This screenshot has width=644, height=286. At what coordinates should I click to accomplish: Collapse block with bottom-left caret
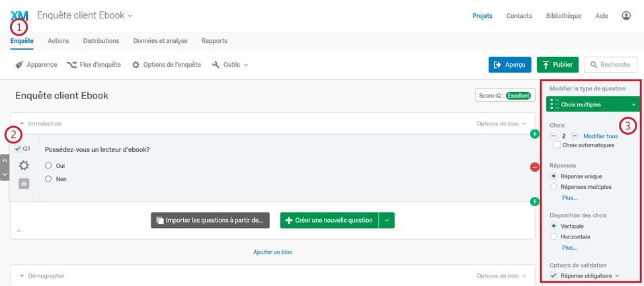pyautogui.click(x=19, y=231)
